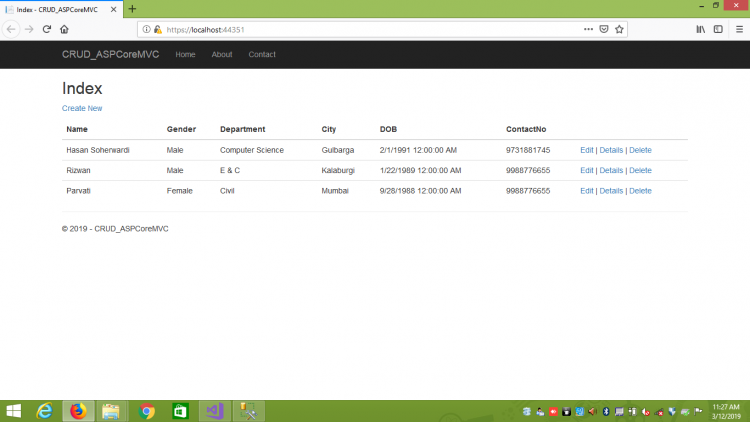
Task: Click the CRUD_ASPCoreMVC brand link
Action: [110, 54]
